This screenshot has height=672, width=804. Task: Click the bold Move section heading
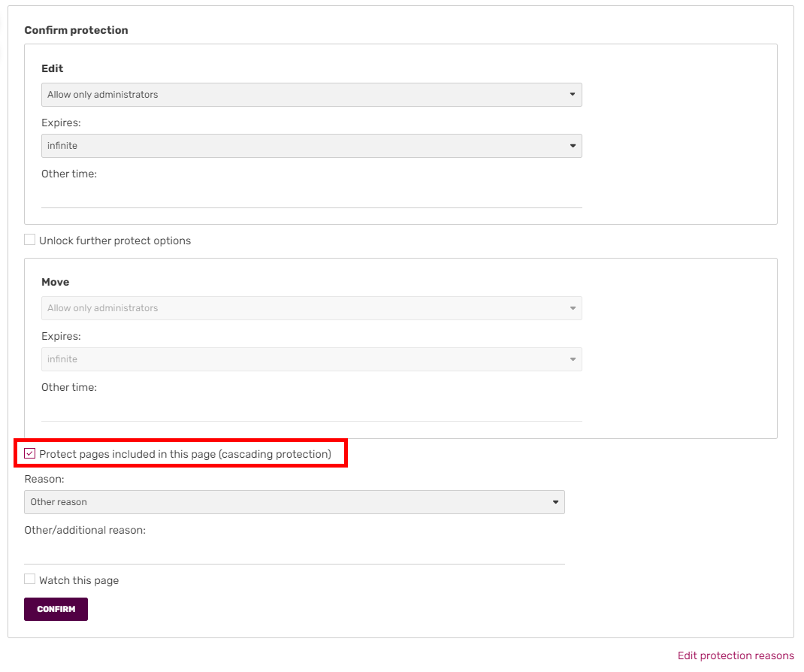[x=55, y=282]
